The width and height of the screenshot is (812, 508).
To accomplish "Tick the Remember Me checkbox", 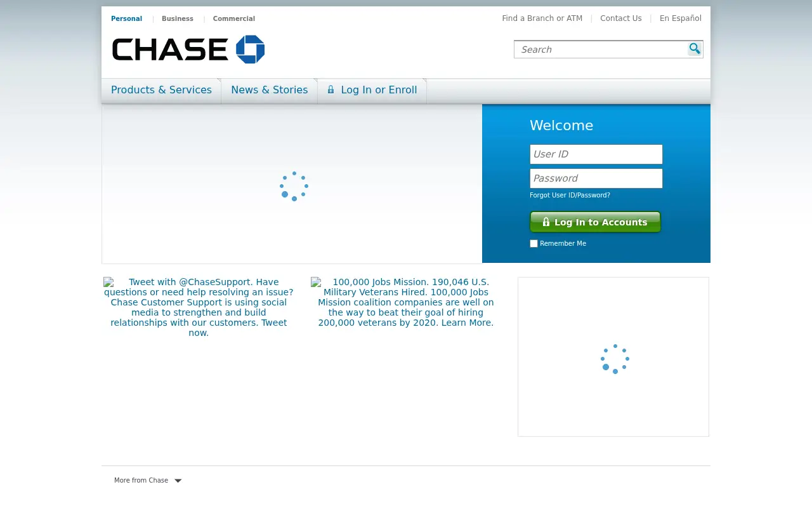I will 534,243.
